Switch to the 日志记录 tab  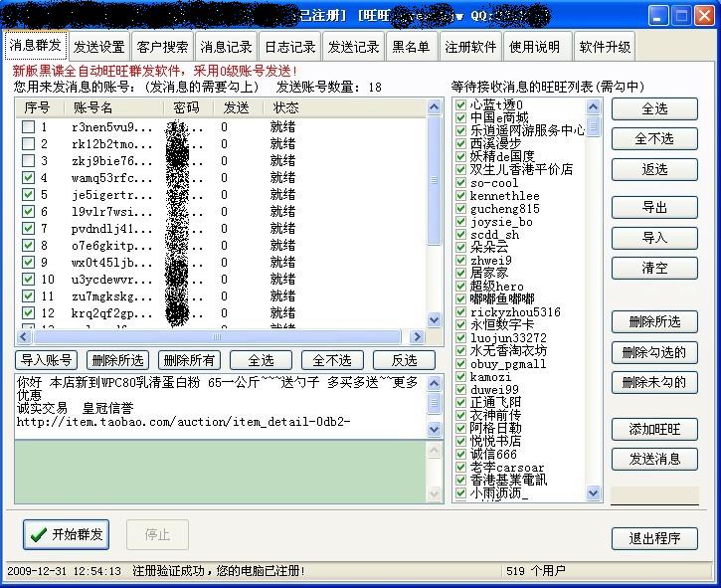coord(289,47)
